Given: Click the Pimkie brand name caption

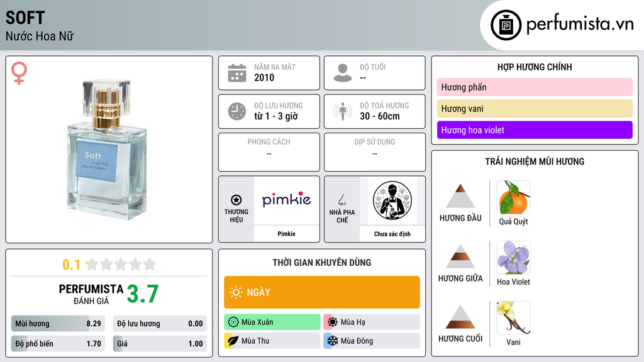Looking at the screenshot, I should point(286,234).
